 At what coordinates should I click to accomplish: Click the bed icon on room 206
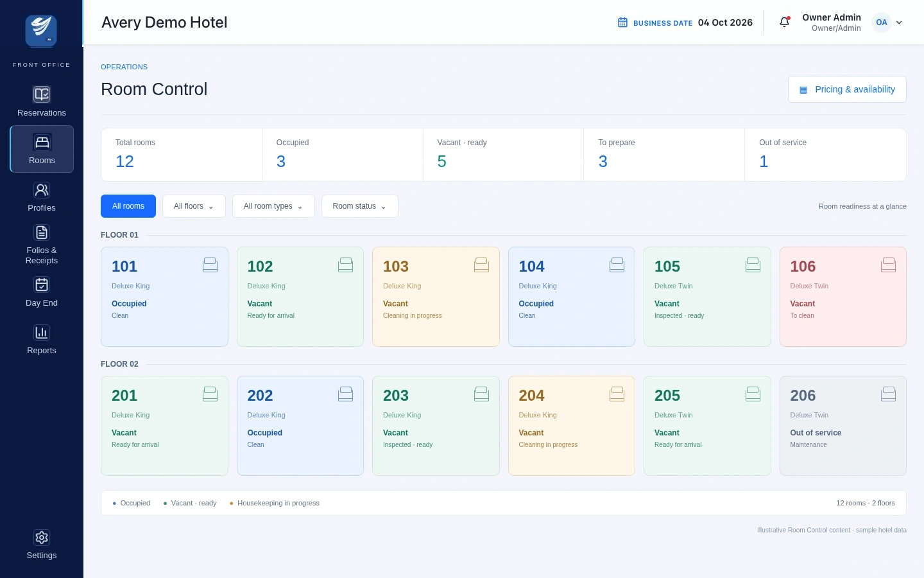(x=888, y=394)
